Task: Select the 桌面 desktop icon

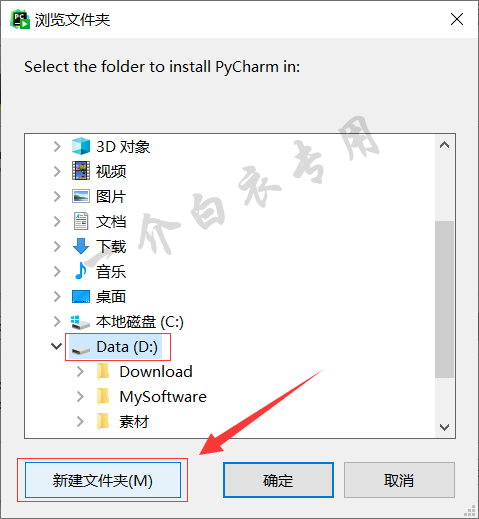Action: 81,296
